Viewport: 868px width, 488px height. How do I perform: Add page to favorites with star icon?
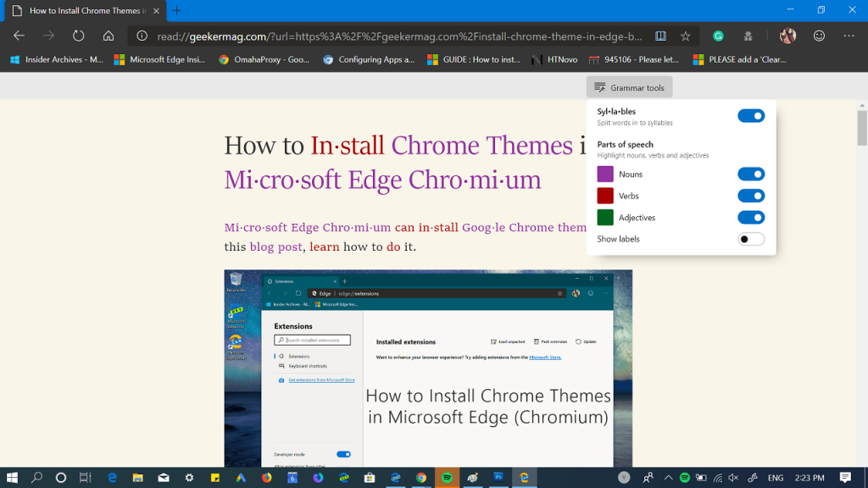(x=685, y=36)
